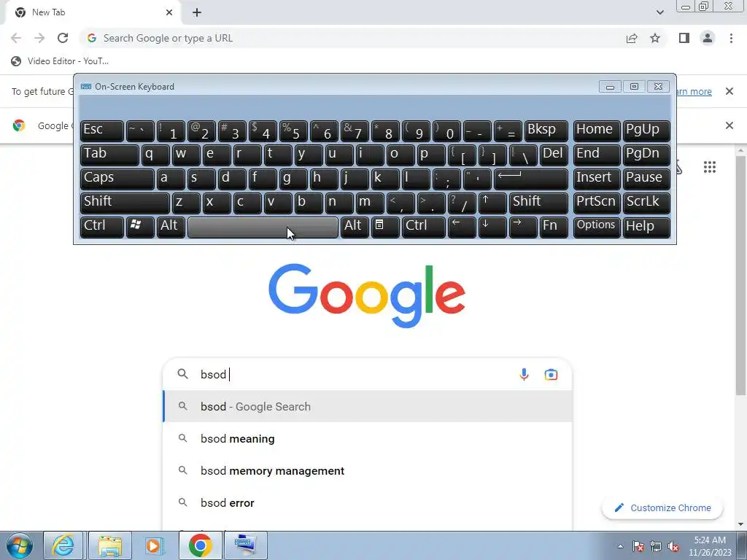This screenshot has width=747, height=560.
Task: Click the Help key on the keyboard
Action: 646,227
